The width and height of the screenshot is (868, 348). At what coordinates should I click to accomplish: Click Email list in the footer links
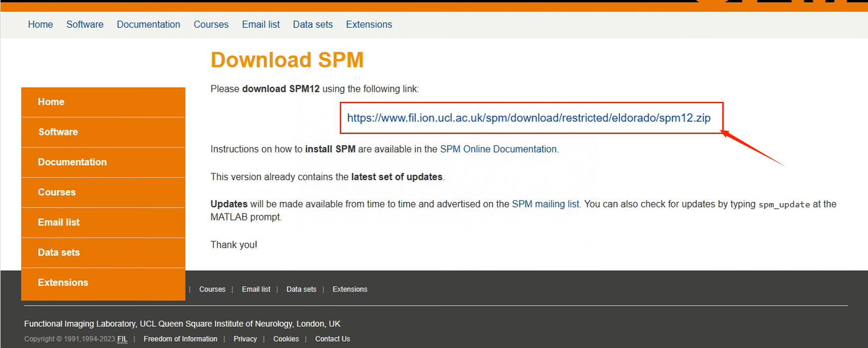click(x=256, y=289)
